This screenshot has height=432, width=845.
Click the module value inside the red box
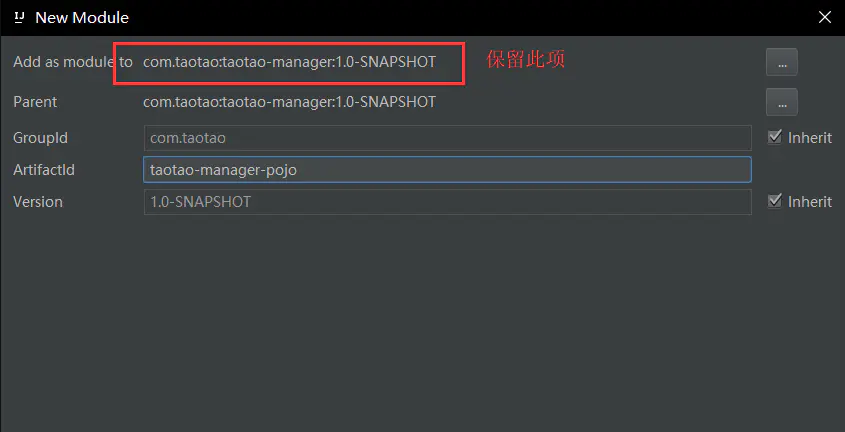pyautogui.click(x=289, y=62)
